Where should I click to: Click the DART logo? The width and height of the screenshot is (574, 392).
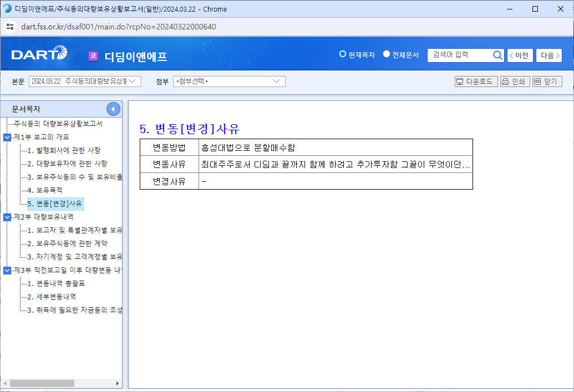[x=39, y=53]
